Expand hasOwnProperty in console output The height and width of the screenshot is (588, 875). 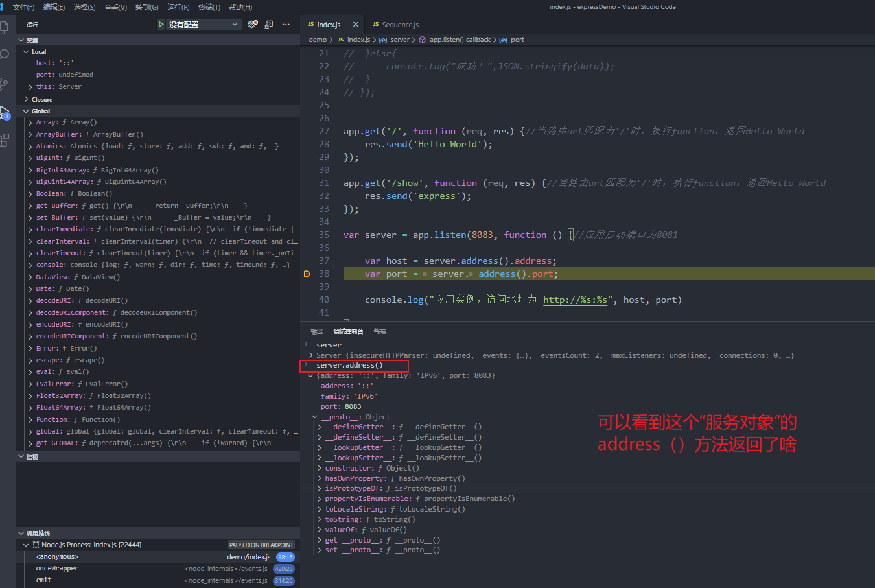(x=320, y=479)
